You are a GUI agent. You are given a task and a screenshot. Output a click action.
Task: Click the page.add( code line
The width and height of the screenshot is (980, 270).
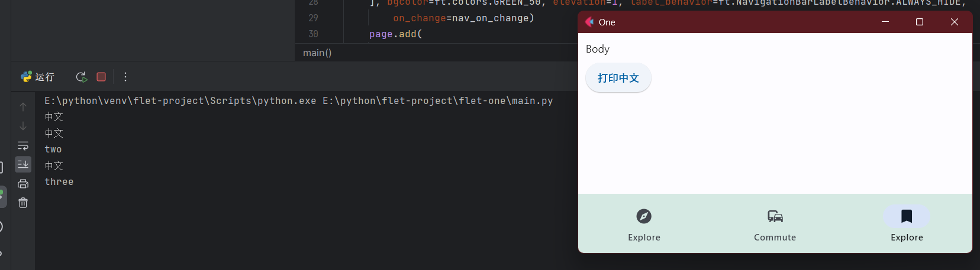396,34
